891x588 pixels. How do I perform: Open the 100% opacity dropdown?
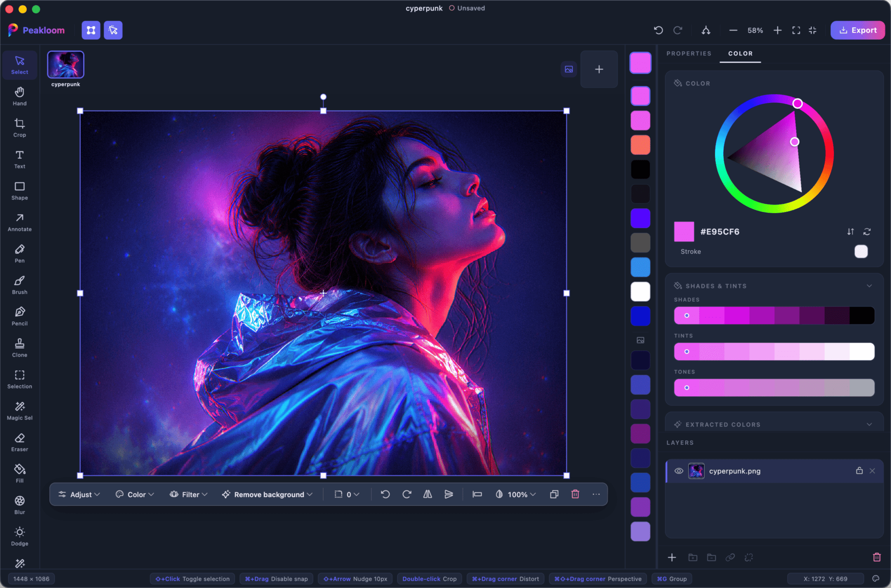(x=516, y=494)
